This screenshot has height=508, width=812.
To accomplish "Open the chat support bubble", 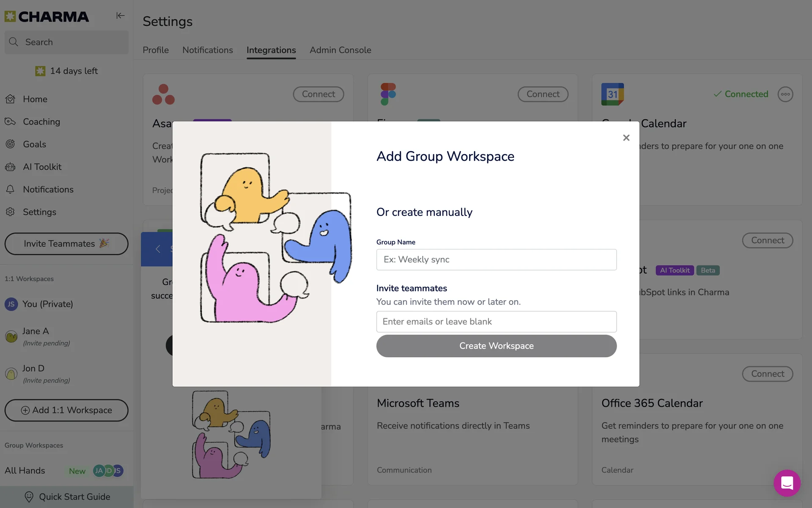I will [x=787, y=483].
